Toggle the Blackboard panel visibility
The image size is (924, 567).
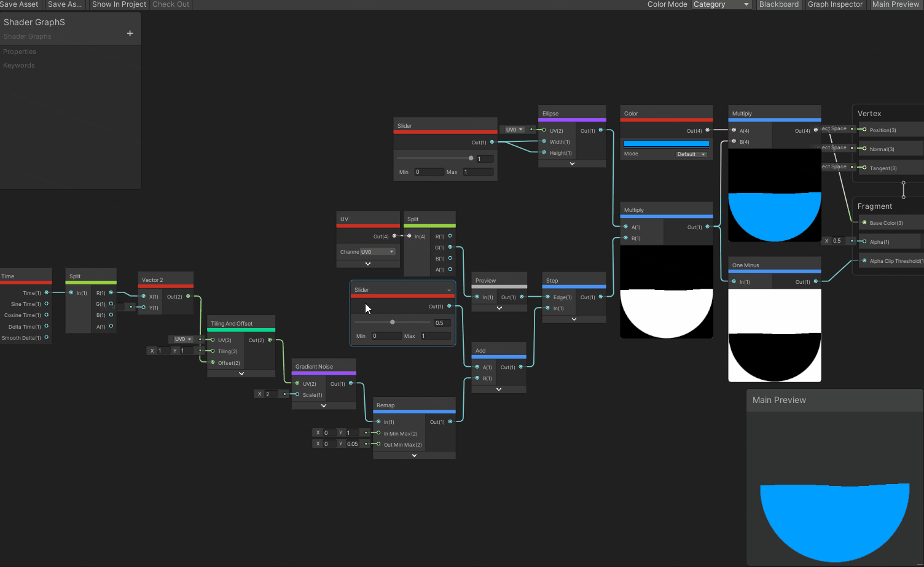pyautogui.click(x=778, y=4)
